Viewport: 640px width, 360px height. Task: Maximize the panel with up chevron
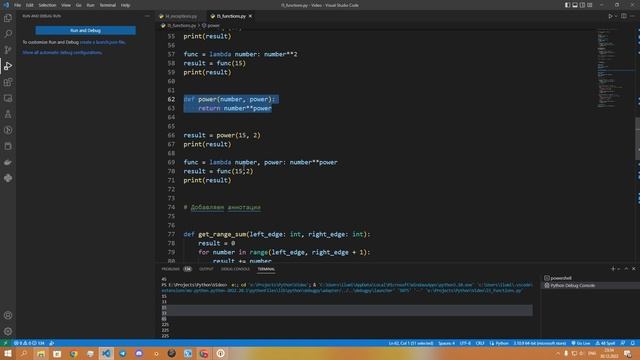click(x=626, y=269)
